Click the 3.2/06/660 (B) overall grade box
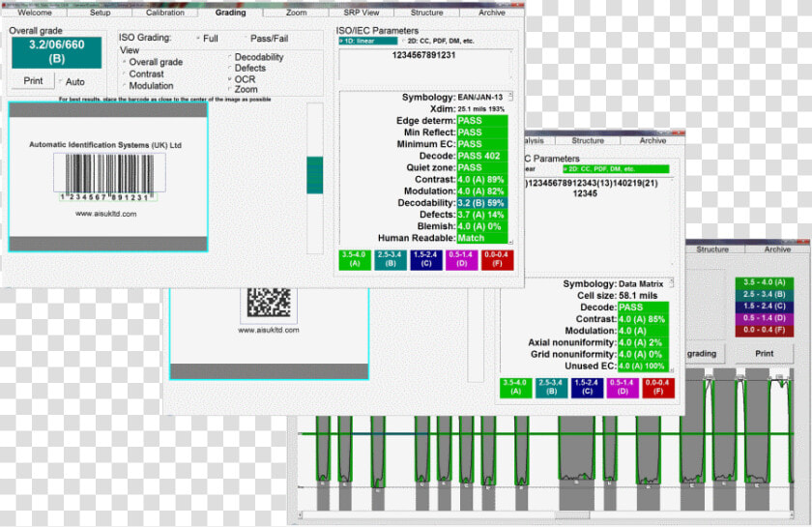812x527 pixels. click(x=56, y=52)
